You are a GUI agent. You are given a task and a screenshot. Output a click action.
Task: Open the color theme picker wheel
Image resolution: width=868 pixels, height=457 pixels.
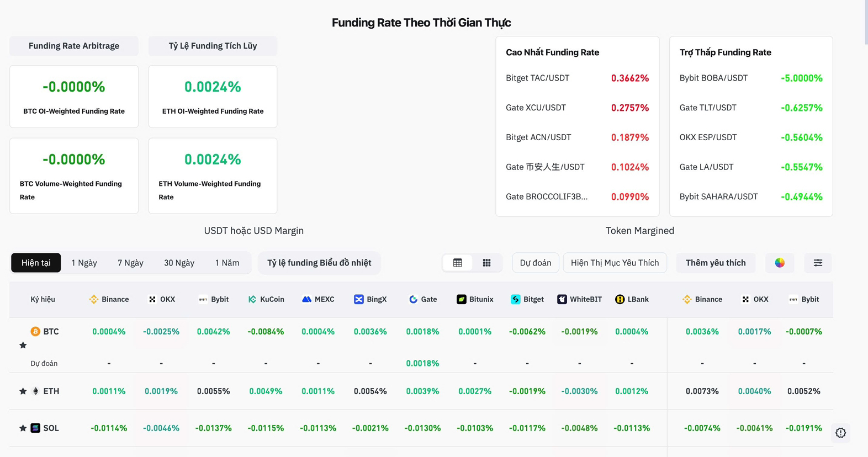point(780,263)
